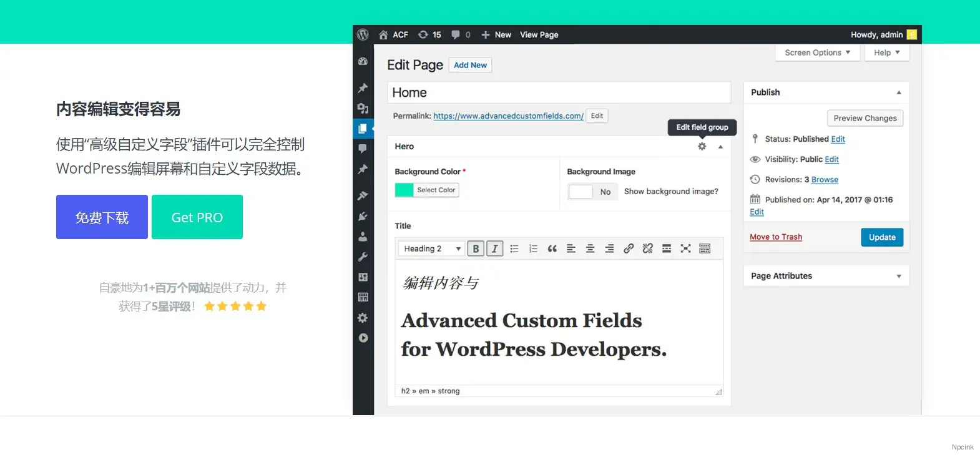Open the Screen Options dropdown
Image resolution: width=980 pixels, height=457 pixels.
(818, 52)
